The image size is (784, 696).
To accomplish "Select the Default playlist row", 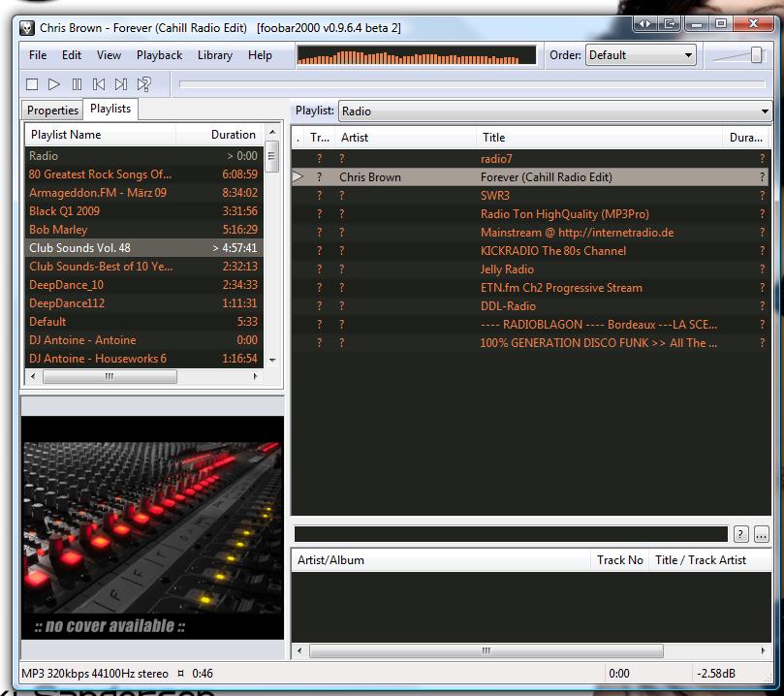I will click(x=144, y=322).
